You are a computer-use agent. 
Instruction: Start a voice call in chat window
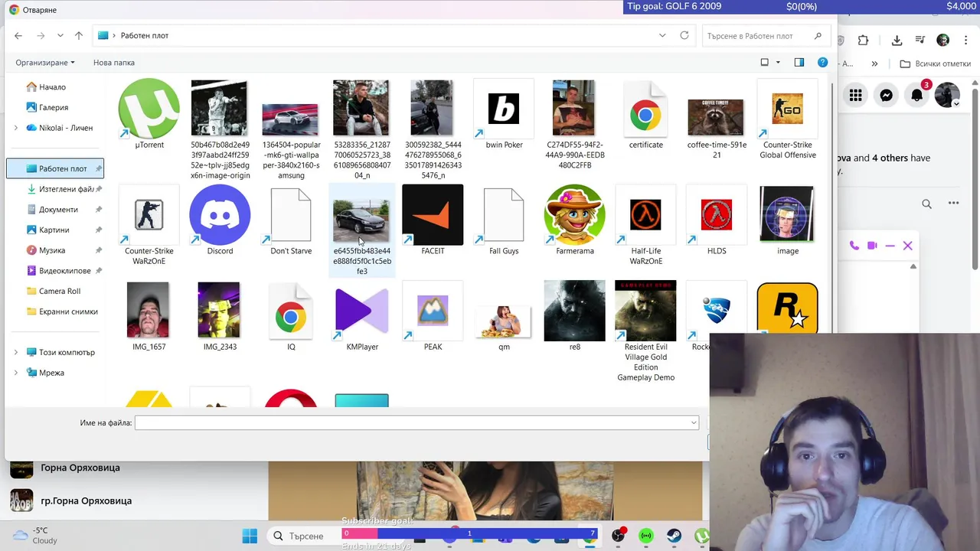(854, 246)
